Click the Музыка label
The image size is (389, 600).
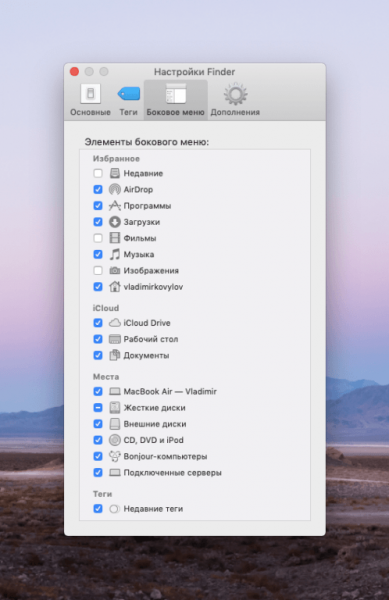tap(139, 254)
